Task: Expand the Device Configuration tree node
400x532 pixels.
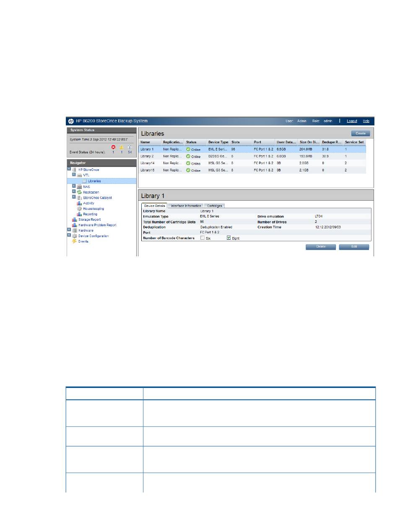Action: (x=69, y=235)
